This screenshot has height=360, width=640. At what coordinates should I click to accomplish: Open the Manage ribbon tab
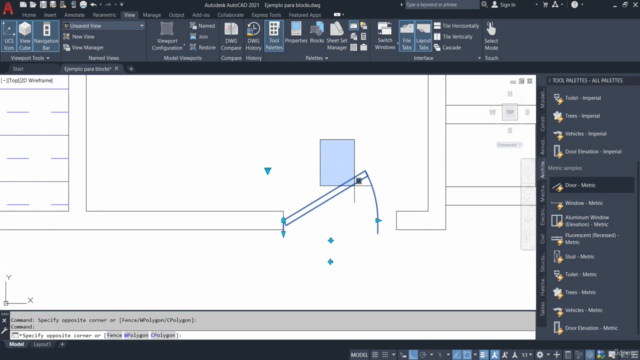tap(152, 15)
